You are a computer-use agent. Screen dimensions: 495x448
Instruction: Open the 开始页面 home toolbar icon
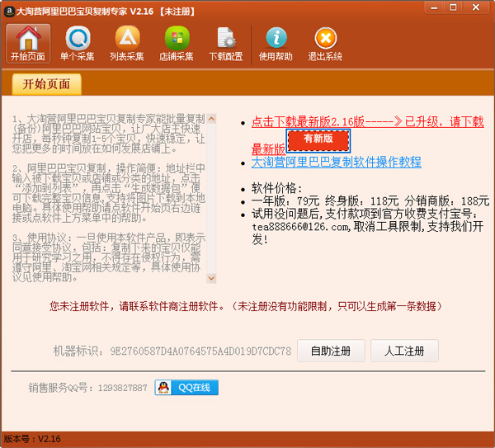click(x=28, y=44)
